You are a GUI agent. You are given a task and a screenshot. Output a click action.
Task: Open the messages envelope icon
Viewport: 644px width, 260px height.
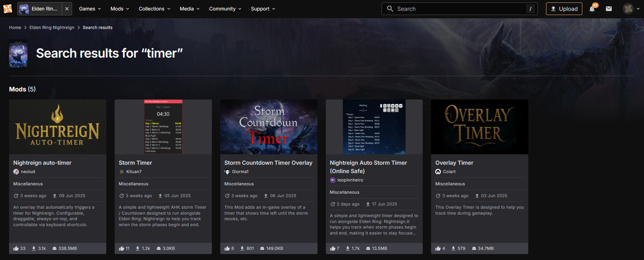click(609, 9)
